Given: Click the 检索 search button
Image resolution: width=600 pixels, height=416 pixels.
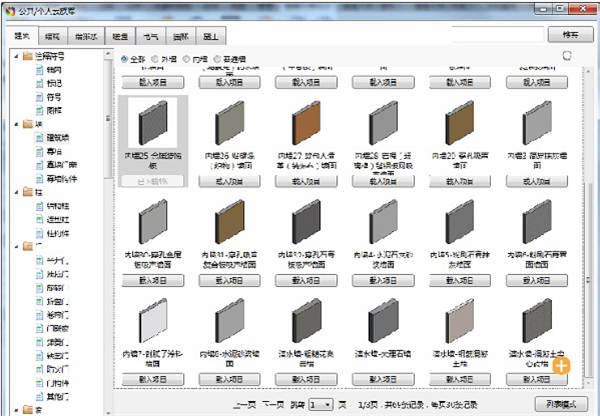Looking at the screenshot, I should [x=570, y=34].
